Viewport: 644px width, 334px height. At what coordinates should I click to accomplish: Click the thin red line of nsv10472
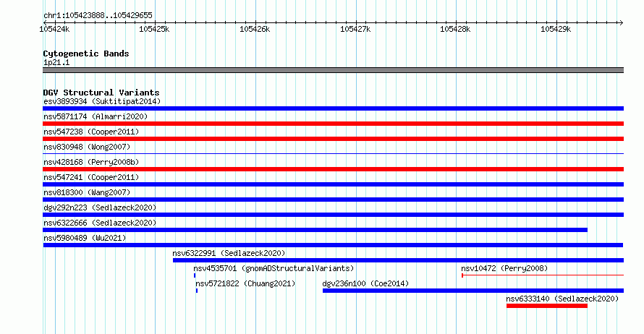point(543,275)
